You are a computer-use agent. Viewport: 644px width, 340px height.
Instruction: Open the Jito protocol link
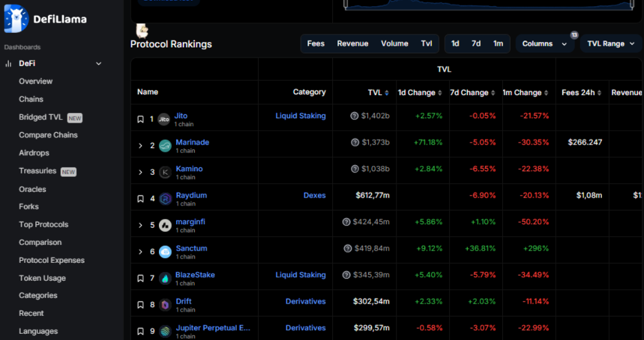(x=181, y=116)
